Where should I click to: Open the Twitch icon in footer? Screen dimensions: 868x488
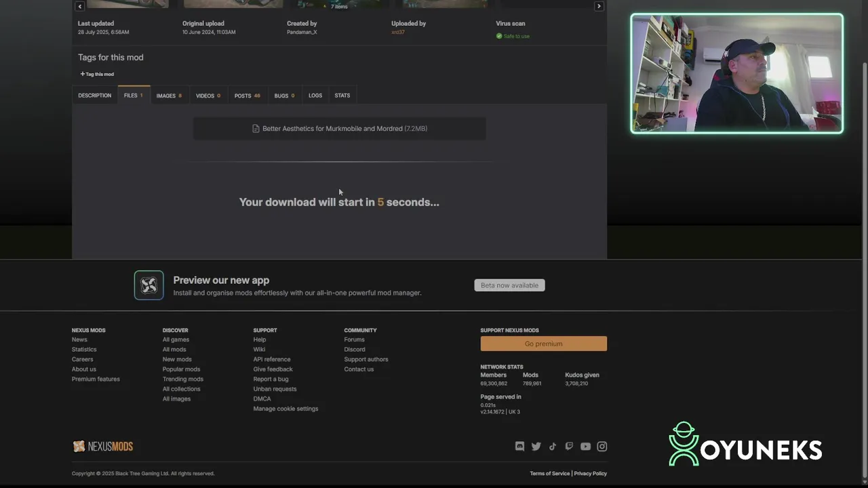[569, 446]
